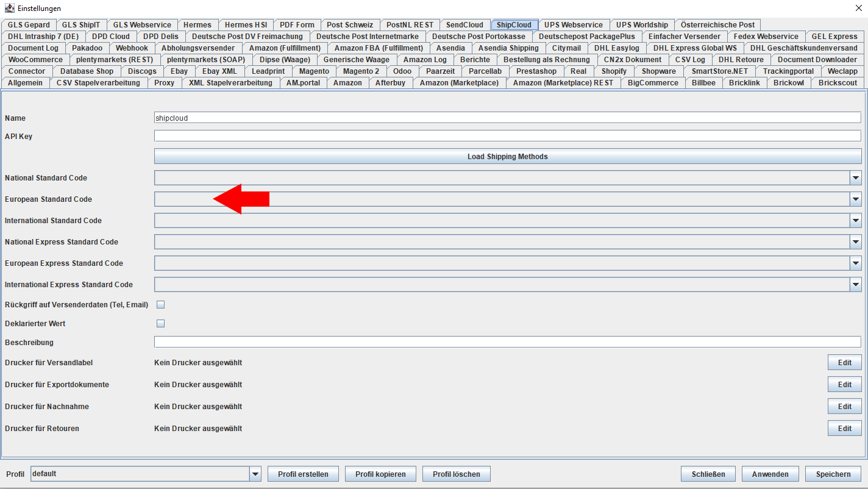The image size is (868, 489).
Task: Open the UPS Webservice tab
Action: click(574, 25)
